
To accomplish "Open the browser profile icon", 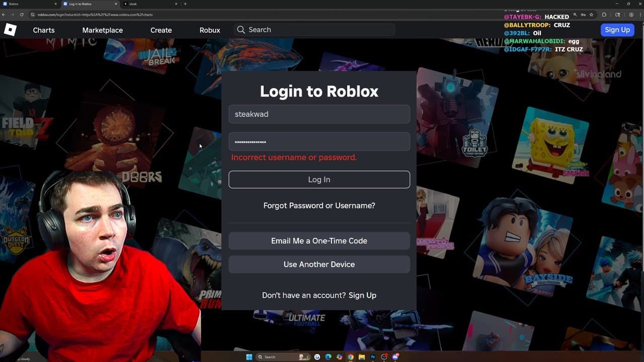I will pos(631,15).
